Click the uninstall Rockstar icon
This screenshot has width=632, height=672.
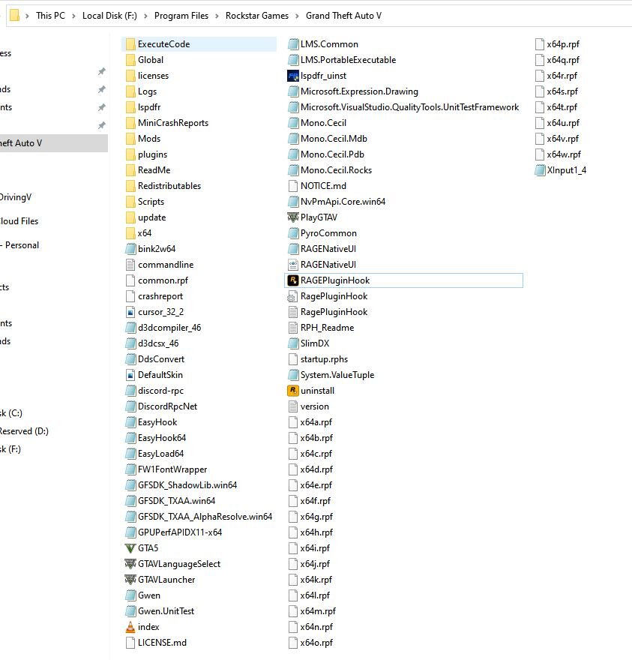click(x=292, y=391)
